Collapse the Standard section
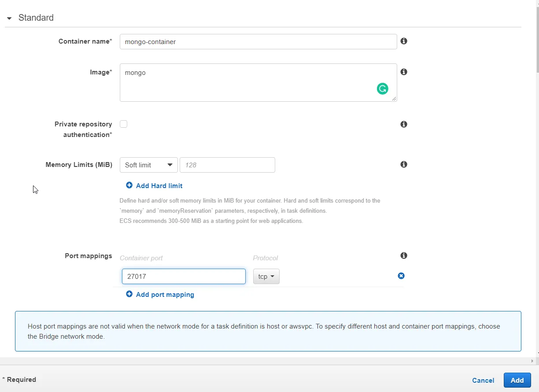539x392 pixels. 9,18
